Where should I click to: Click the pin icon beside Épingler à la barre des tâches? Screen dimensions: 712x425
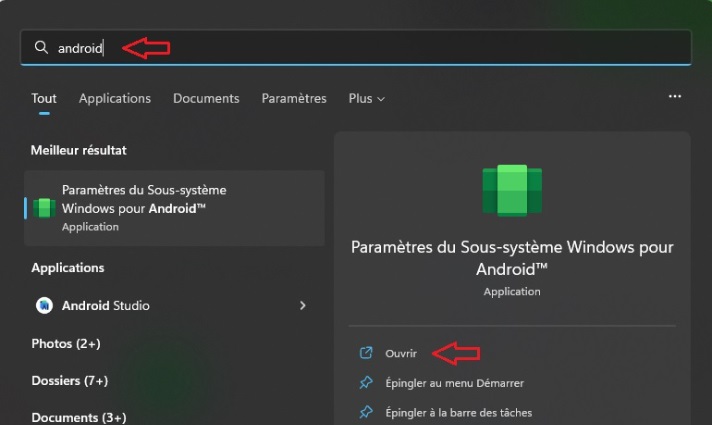(366, 412)
